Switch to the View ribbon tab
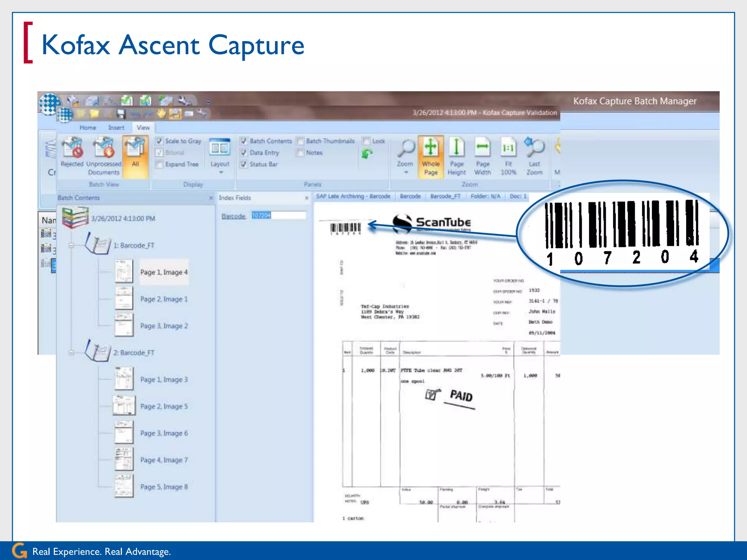 point(143,128)
